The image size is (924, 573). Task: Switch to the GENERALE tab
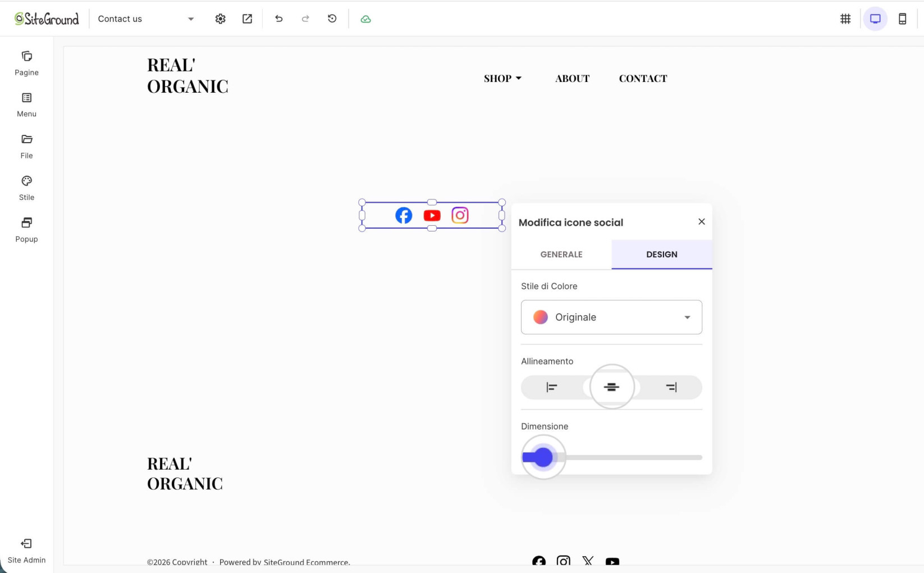(561, 254)
